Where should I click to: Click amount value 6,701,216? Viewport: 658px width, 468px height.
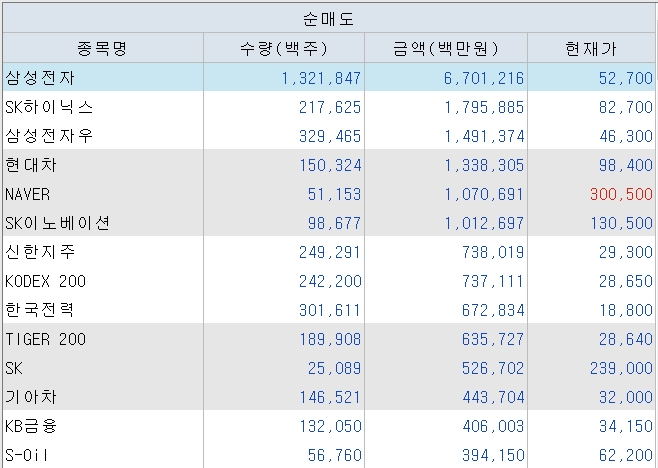coord(484,78)
